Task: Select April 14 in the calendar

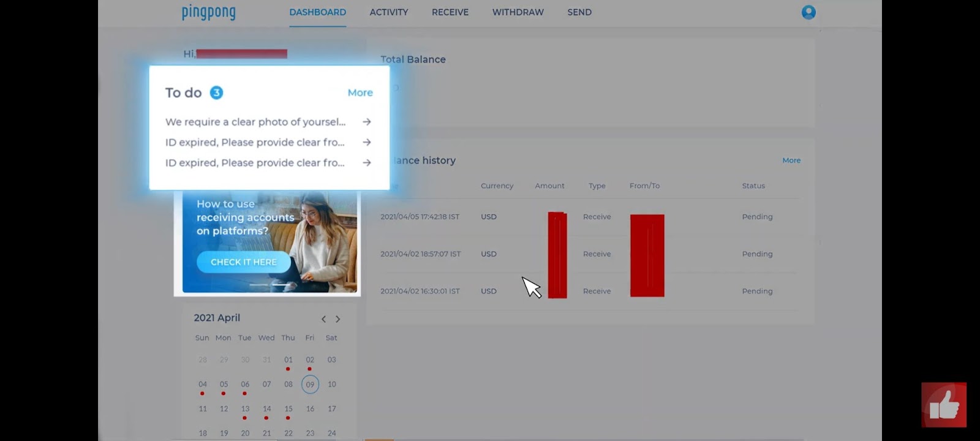Action: pos(266,409)
